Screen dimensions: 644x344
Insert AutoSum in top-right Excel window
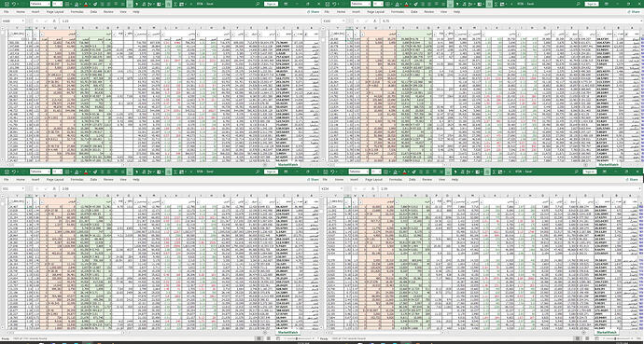coord(497,4)
